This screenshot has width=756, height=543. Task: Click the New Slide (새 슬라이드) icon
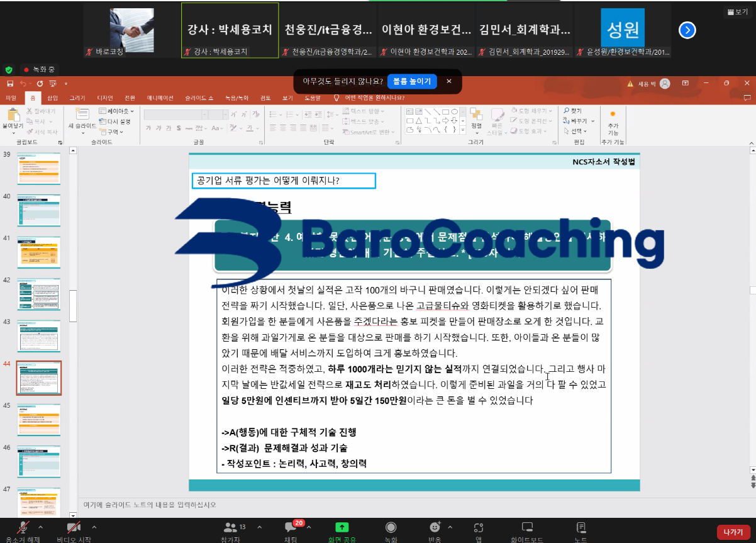(x=82, y=117)
